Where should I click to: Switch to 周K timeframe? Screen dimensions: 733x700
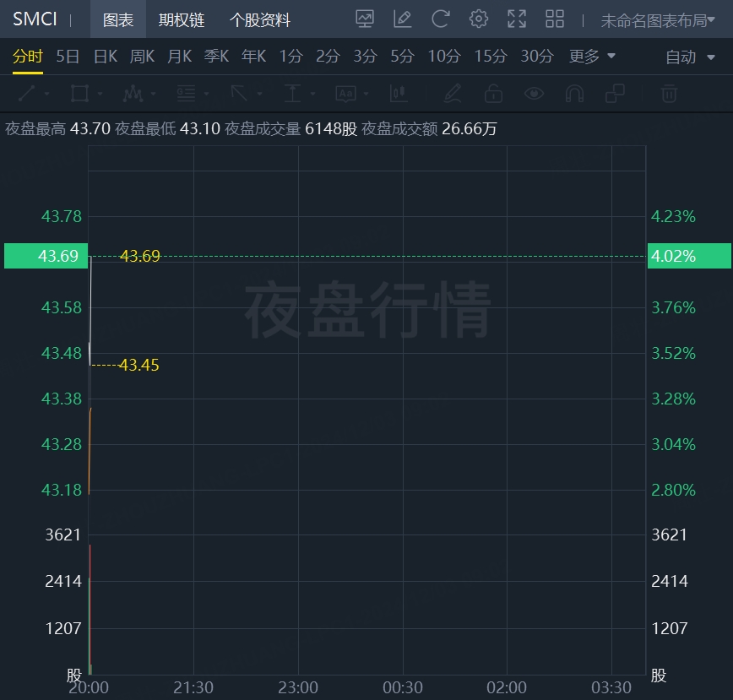pyautogui.click(x=142, y=56)
